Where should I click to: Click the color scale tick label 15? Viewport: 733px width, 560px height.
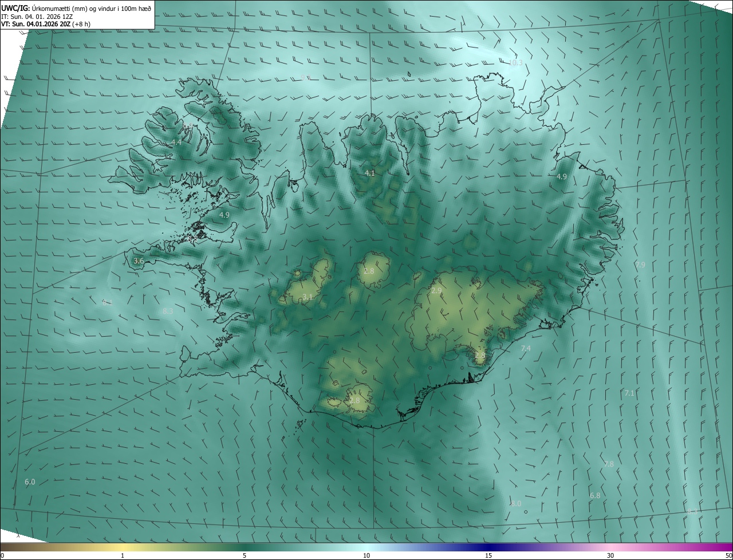[x=488, y=555]
